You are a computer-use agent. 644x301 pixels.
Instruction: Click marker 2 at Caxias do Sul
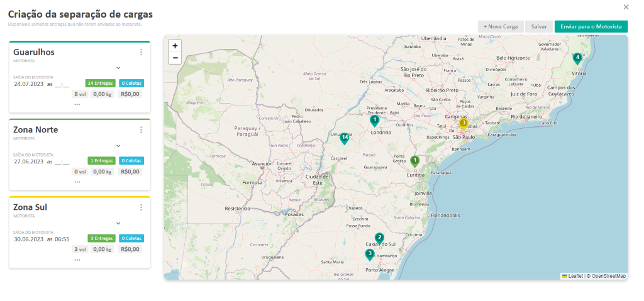pyautogui.click(x=379, y=238)
